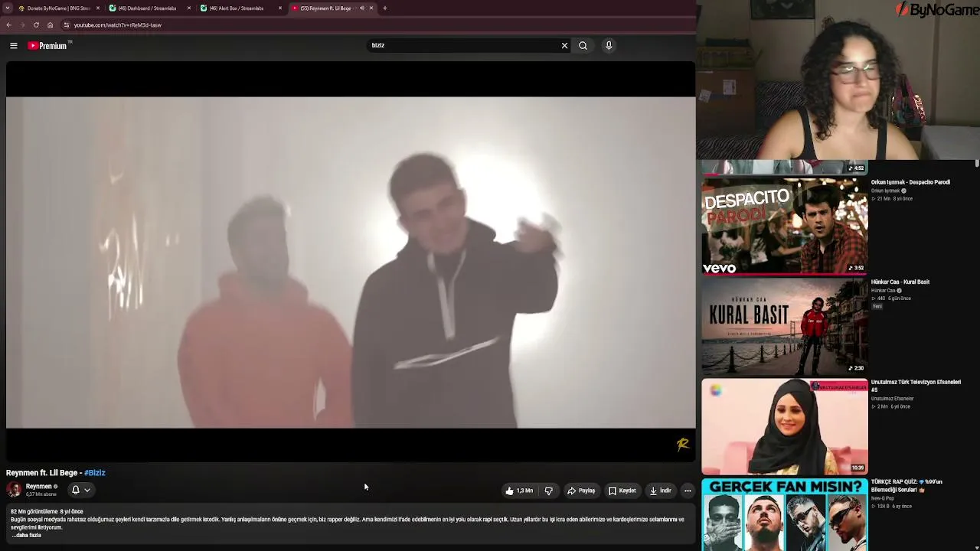The height and width of the screenshot is (551, 980).
Task: Save the video with Kaydet
Action: (622, 491)
